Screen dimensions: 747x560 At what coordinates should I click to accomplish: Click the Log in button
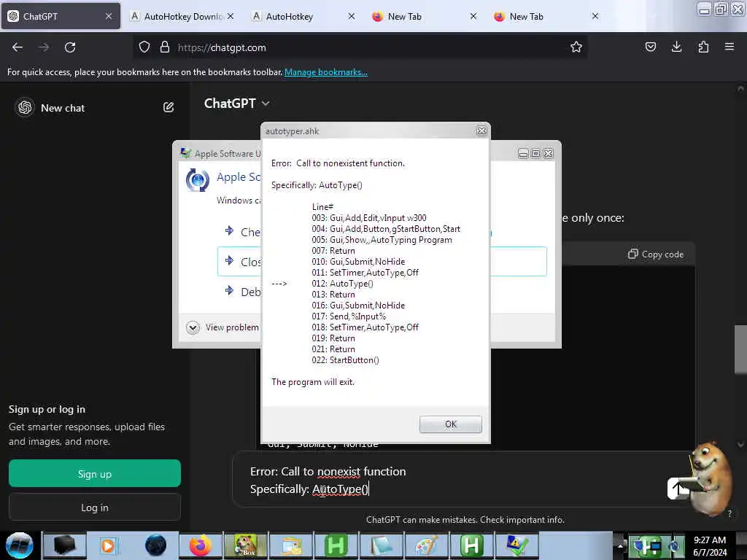point(95,507)
